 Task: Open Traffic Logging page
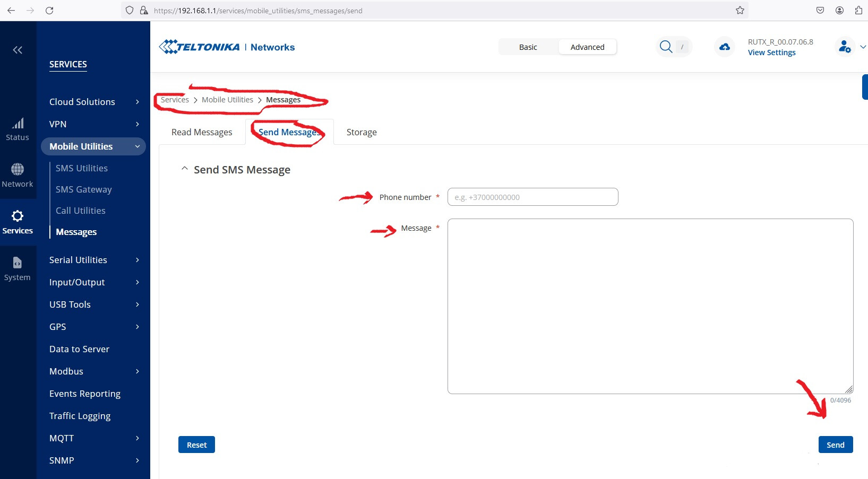pos(80,416)
